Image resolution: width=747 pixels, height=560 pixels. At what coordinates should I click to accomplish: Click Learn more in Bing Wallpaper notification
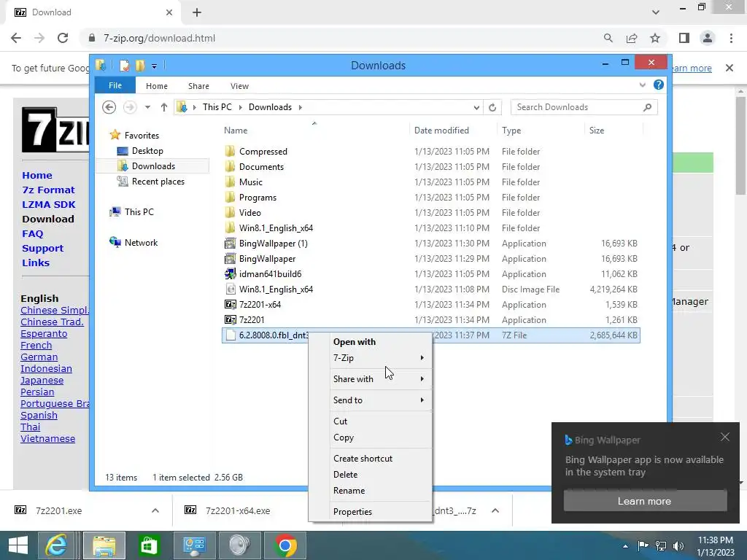coord(645,501)
